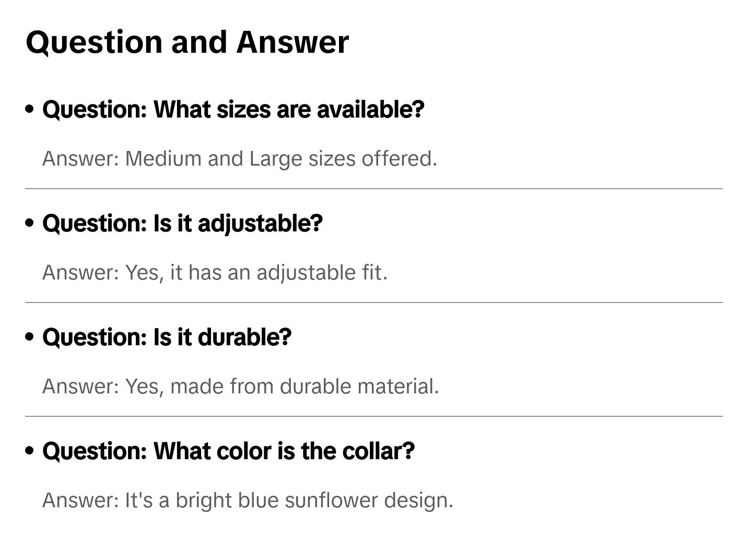Click the 'Yes, it has an adjustable fit' answer
Image resolution: width=748 pixels, height=560 pixels.
(215, 273)
